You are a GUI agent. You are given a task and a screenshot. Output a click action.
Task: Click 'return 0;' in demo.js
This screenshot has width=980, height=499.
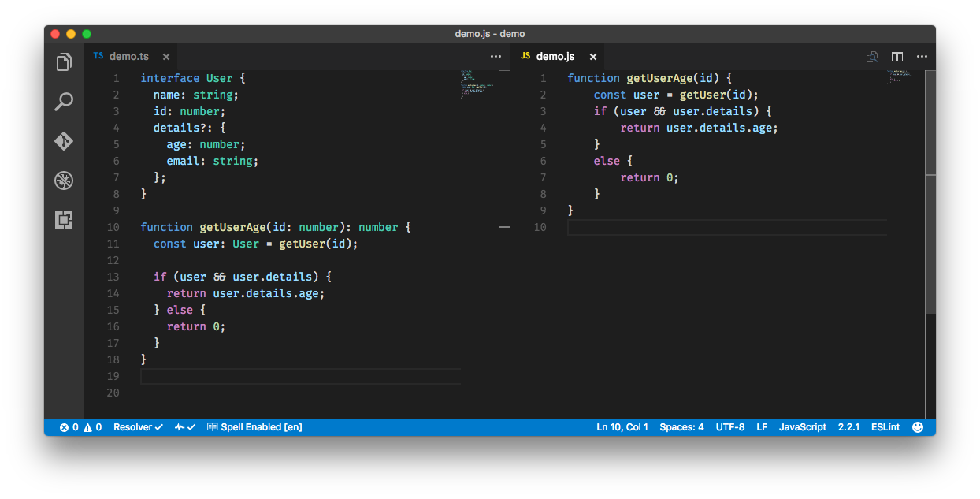click(650, 177)
